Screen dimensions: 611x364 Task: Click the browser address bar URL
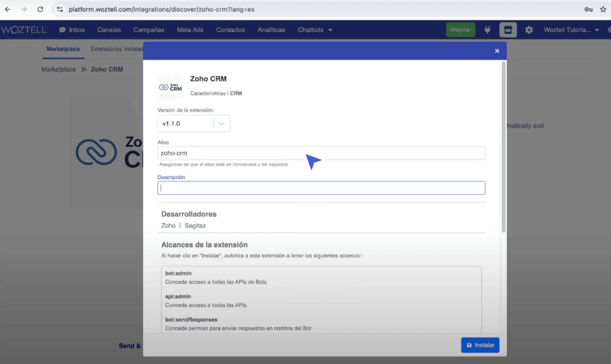161,10
